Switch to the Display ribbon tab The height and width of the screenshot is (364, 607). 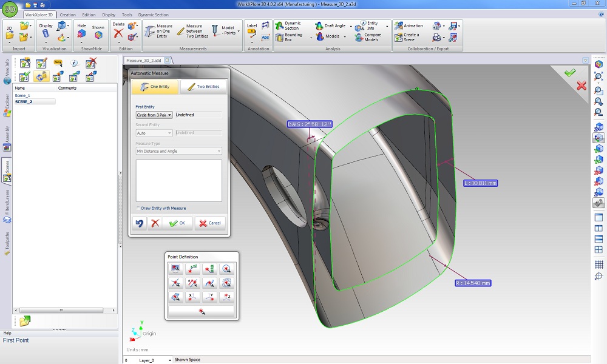pos(109,15)
